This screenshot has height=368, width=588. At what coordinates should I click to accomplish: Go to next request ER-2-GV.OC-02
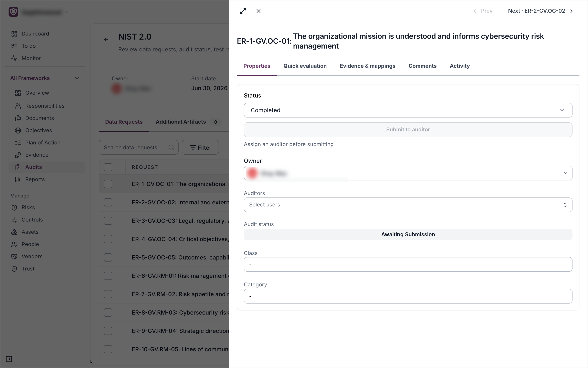540,11
